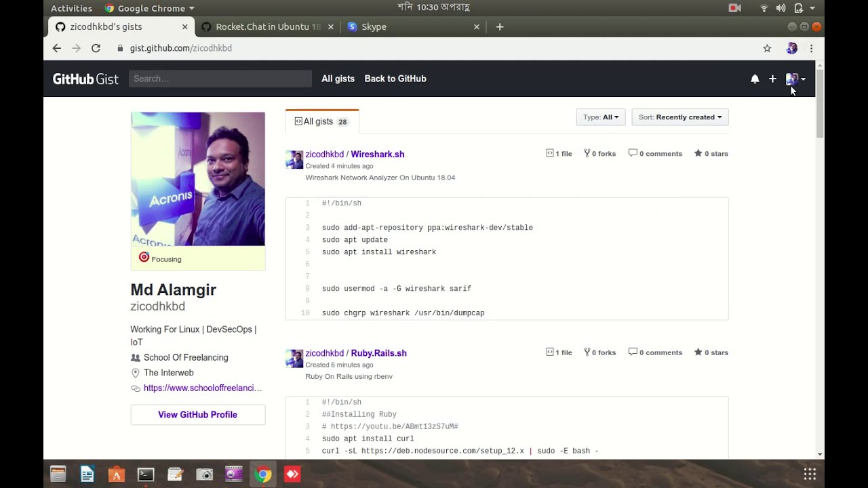Click the Bengali clock in top bar

click(434, 7)
